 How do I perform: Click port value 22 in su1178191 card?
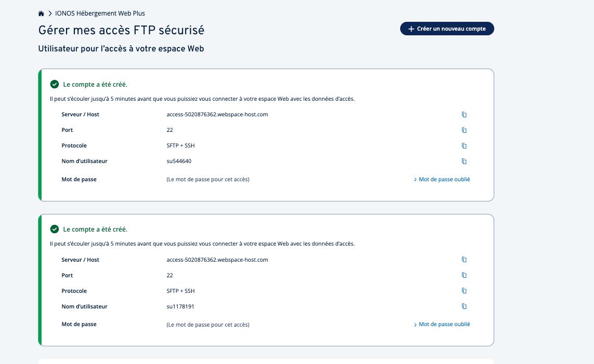(170, 275)
